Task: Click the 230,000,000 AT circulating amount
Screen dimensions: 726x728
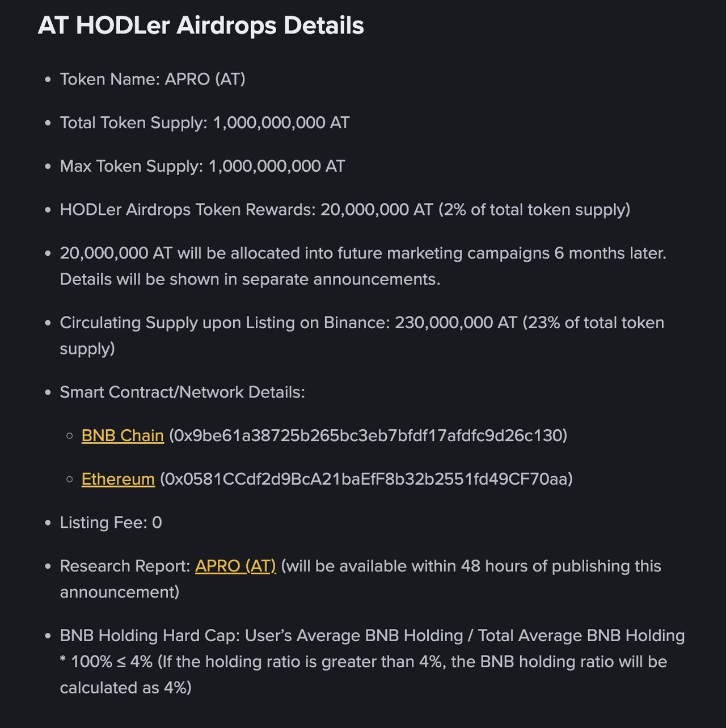Action: click(456, 323)
